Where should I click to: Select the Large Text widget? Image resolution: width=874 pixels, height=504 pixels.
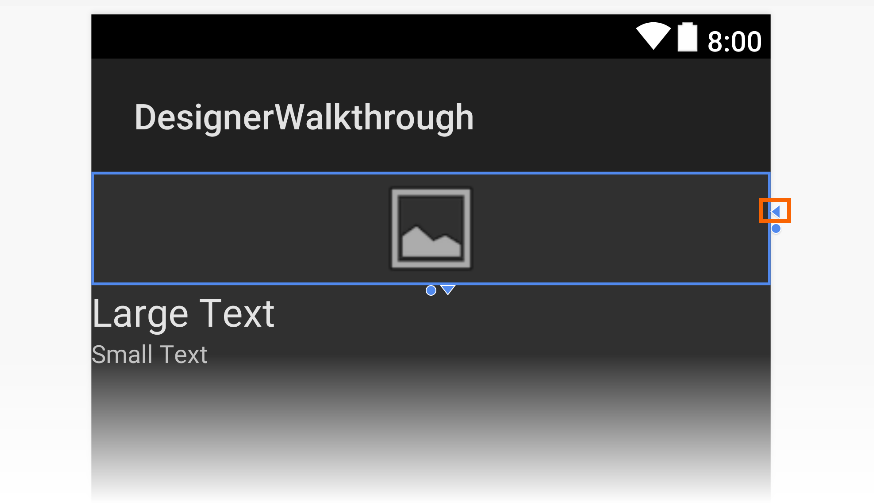(183, 314)
